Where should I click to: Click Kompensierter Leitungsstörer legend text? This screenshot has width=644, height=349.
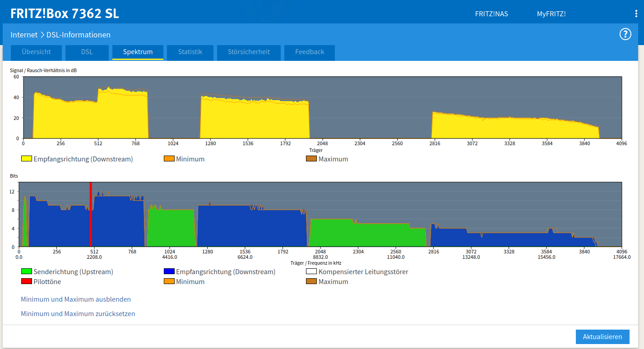click(x=363, y=272)
